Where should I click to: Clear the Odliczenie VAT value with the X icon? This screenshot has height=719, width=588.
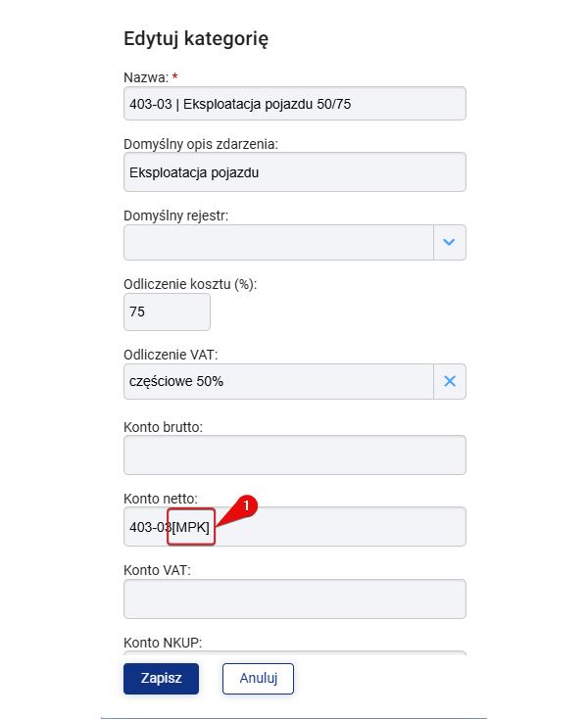click(450, 381)
